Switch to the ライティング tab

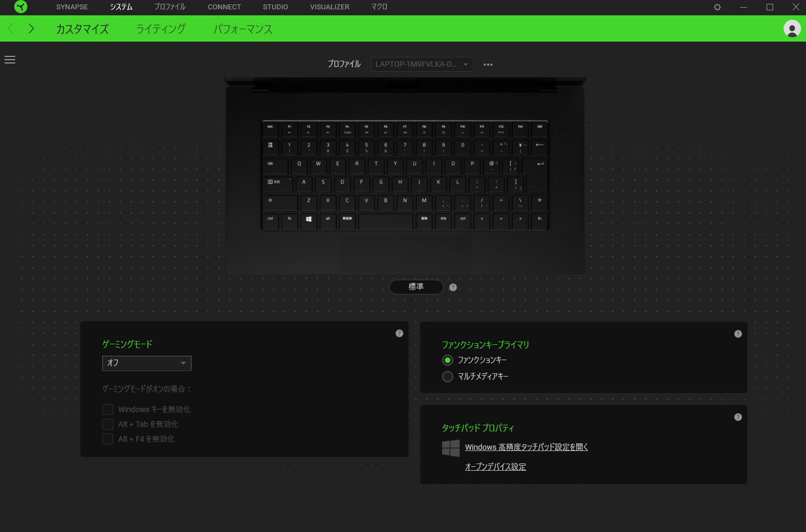[x=161, y=29]
